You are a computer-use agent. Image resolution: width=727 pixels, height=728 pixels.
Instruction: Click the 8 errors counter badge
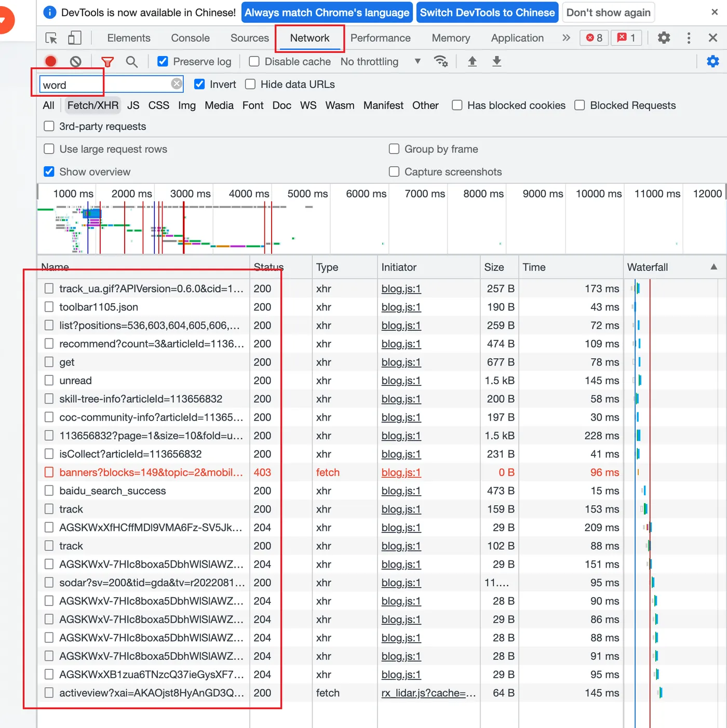(594, 38)
